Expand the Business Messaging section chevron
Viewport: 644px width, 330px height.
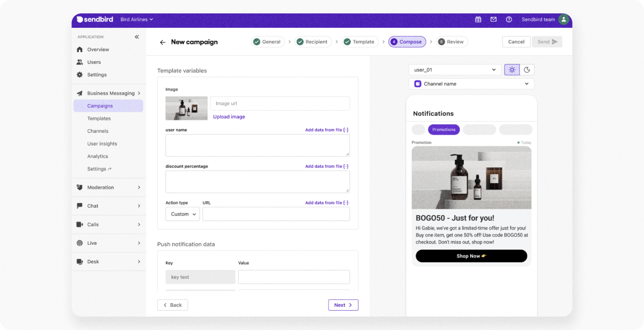pos(139,93)
